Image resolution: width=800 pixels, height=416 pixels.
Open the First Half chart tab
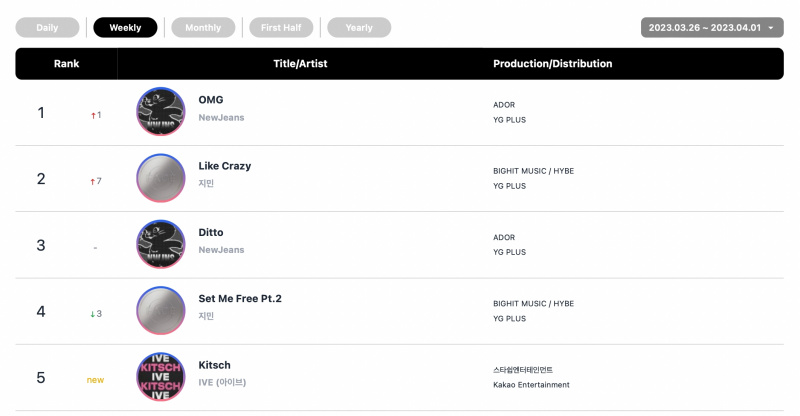point(281,28)
